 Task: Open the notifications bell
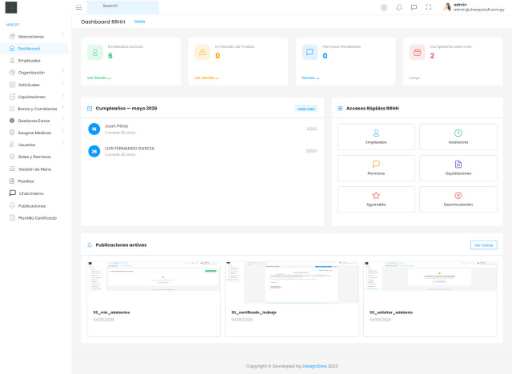399,7
